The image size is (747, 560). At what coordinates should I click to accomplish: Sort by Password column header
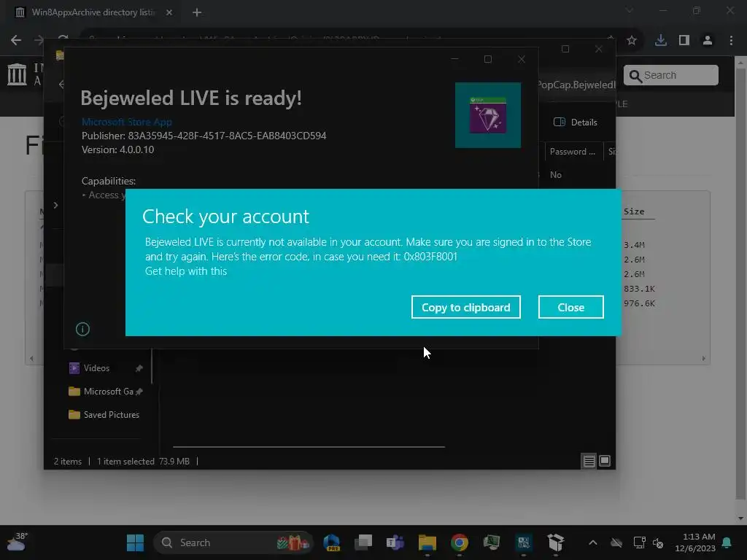click(x=572, y=152)
